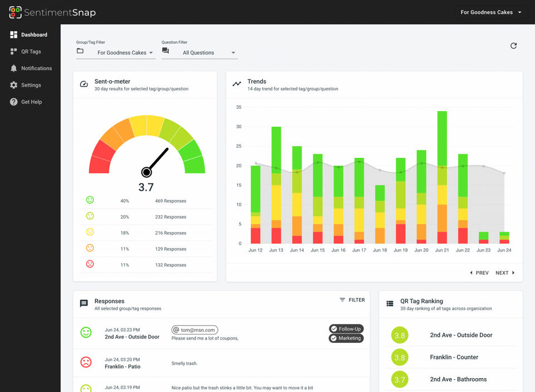535x392 pixels.
Task: Click red sad face on Franklin - Patio response
Action: (86, 362)
